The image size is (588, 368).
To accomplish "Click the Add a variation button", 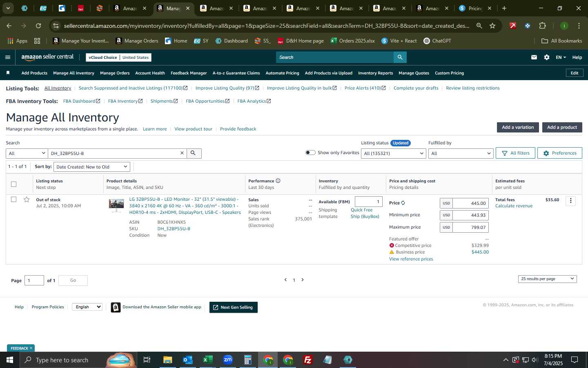I will pyautogui.click(x=518, y=127).
